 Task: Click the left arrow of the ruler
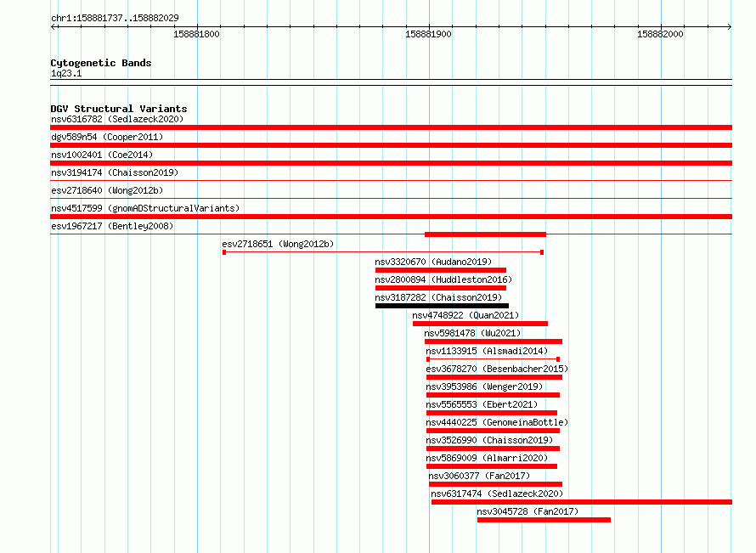click(x=54, y=26)
